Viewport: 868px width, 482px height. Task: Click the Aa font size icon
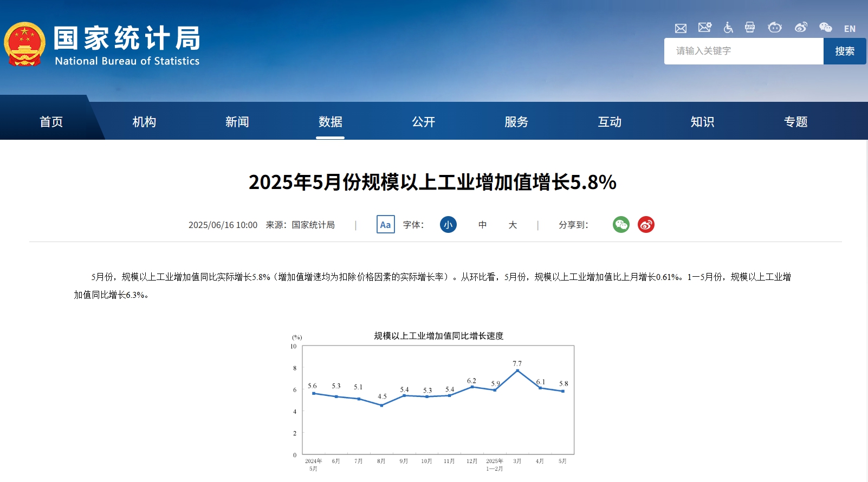pos(385,225)
